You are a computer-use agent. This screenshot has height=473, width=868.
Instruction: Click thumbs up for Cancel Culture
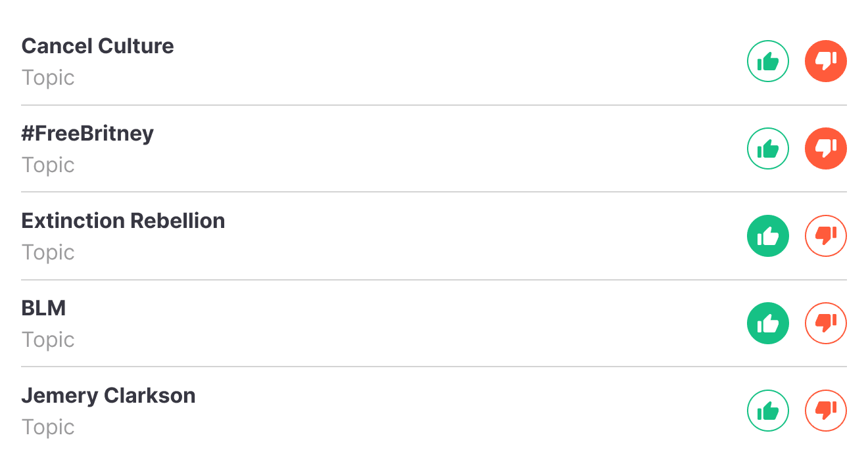(x=767, y=62)
